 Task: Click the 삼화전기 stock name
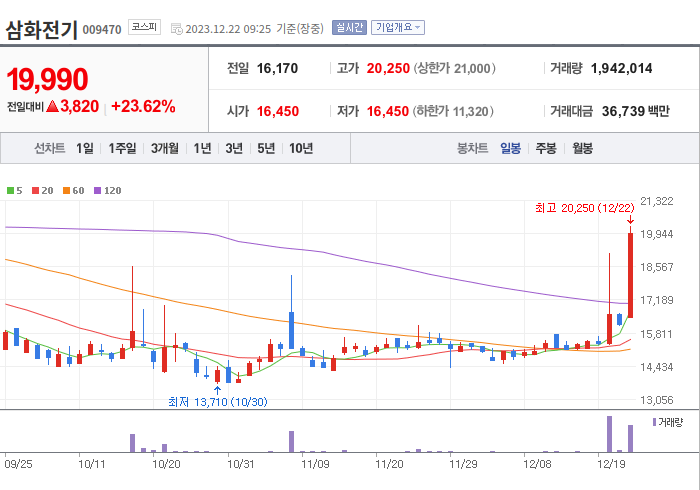[x=42, y=30]
